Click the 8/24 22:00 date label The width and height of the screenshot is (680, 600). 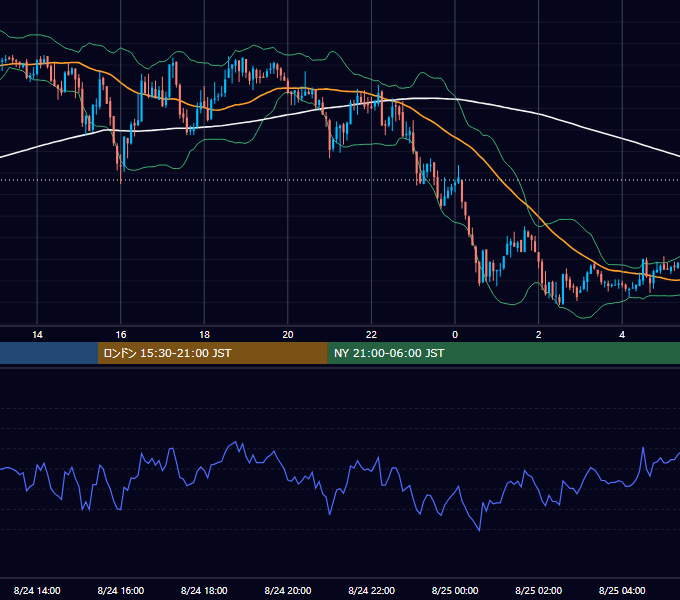(372, 590)
